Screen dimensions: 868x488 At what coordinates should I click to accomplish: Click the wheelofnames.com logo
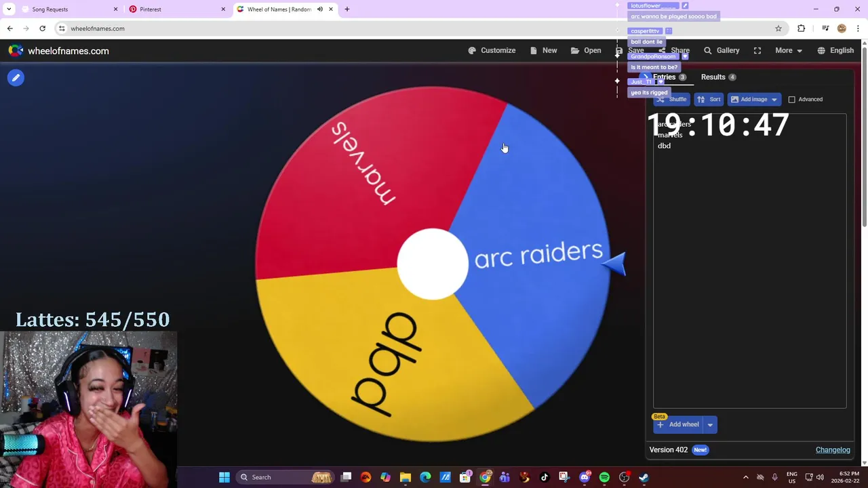tap(59, 51)
